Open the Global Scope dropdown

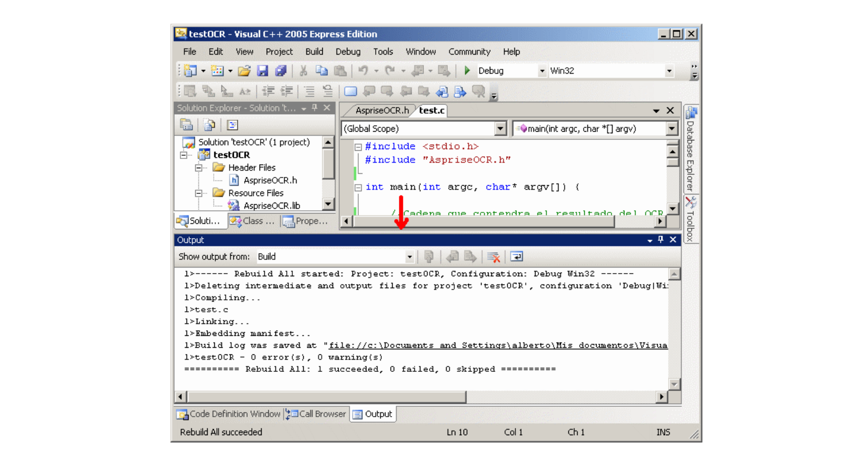point(500,129)
